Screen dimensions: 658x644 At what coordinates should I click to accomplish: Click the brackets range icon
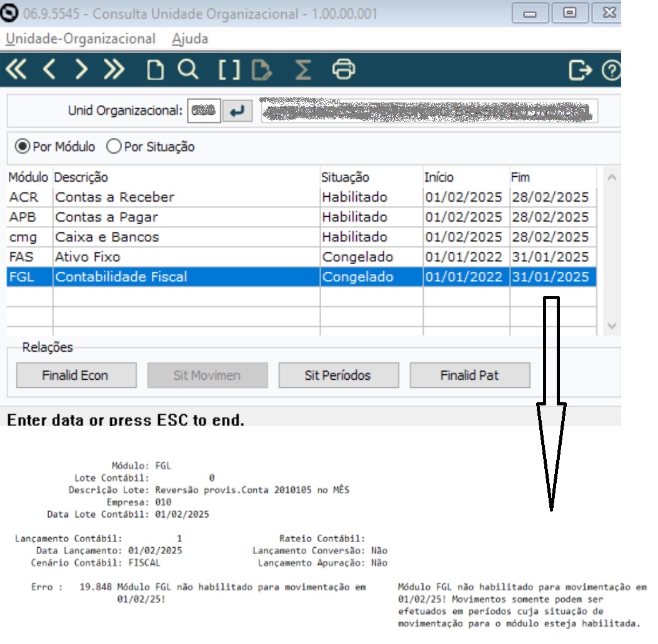pyautogui.click(x=229, y=69)
